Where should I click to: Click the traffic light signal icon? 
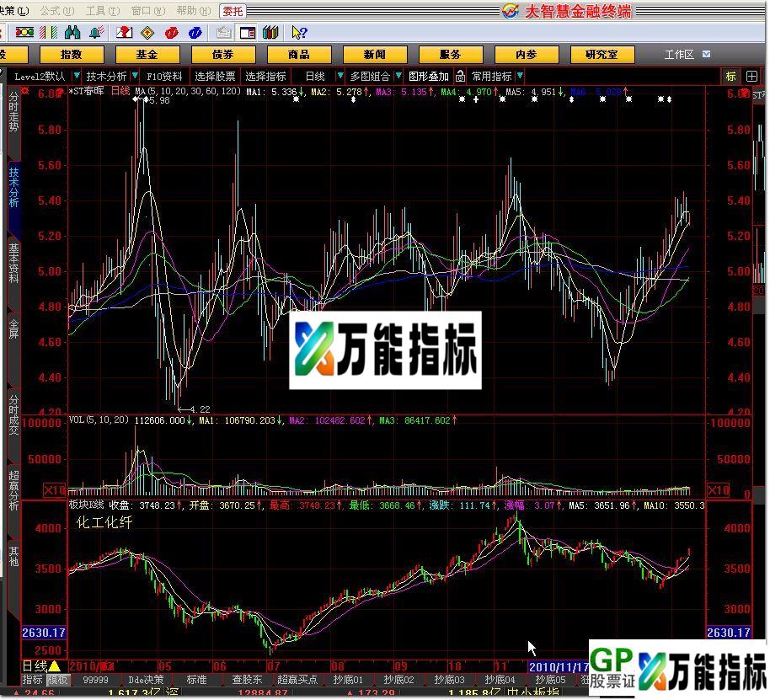(25, 32)
